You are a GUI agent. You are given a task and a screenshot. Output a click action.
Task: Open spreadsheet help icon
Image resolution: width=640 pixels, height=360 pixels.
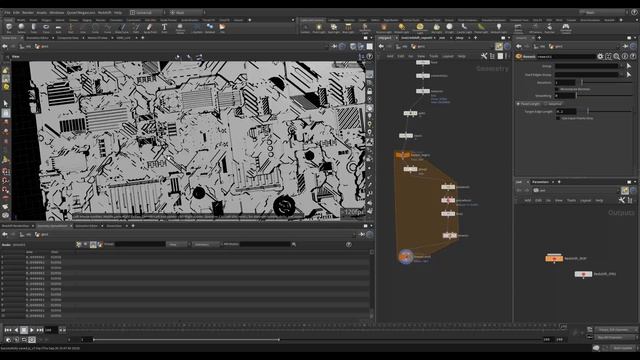tap(349, 244)
